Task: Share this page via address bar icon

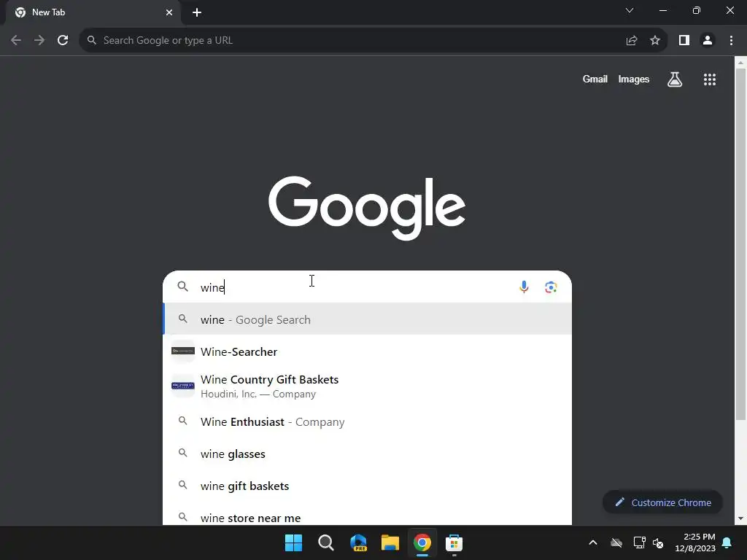Action: point(632,41)
